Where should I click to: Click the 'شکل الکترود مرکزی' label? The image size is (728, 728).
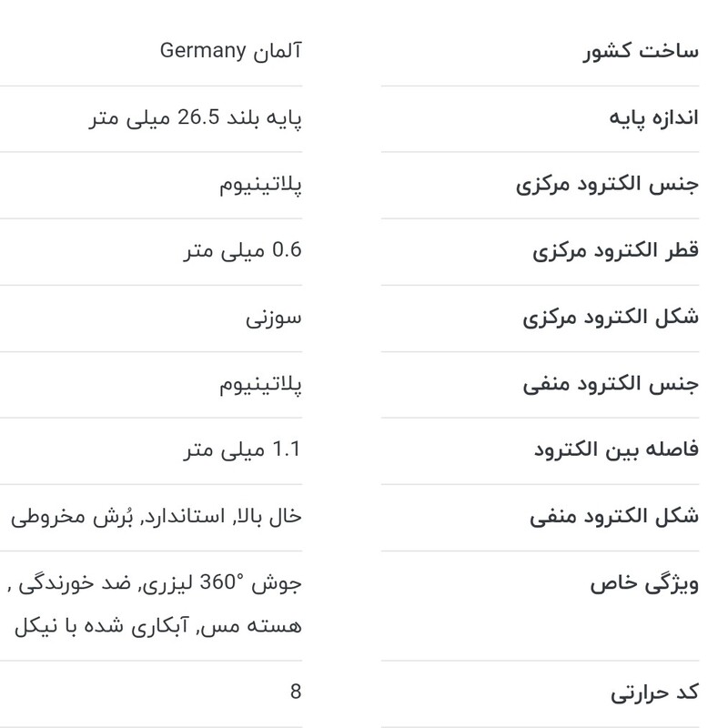coord(611,317)
